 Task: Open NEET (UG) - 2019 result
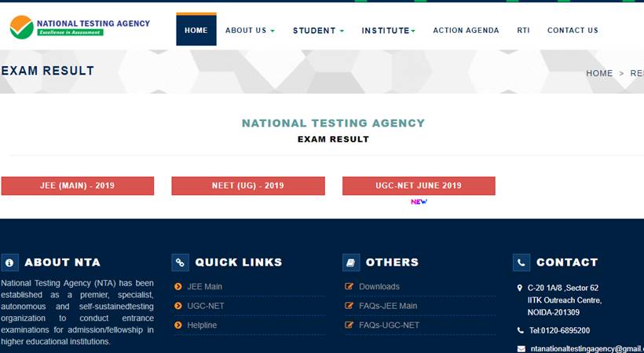click(248, 186)
